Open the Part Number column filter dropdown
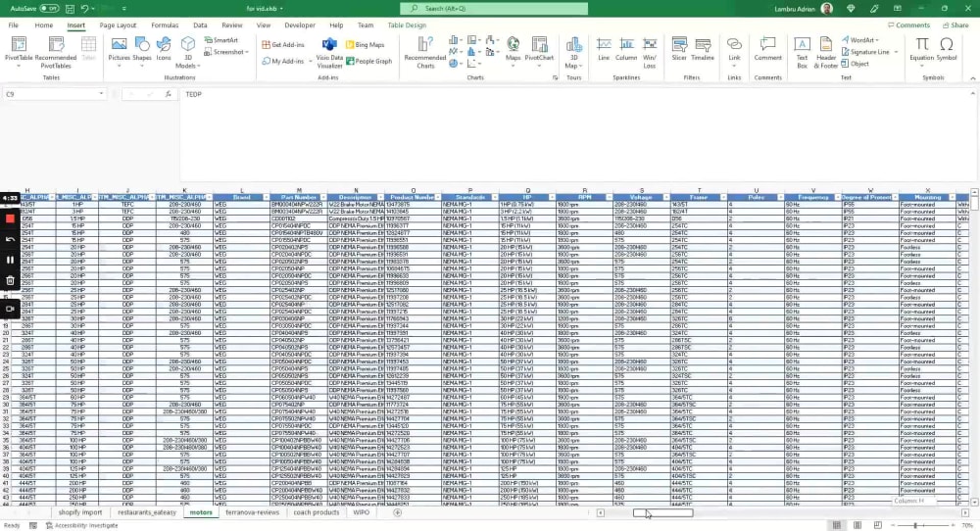The width and height of the screenshot is (980, 531). tap(323, 197)
